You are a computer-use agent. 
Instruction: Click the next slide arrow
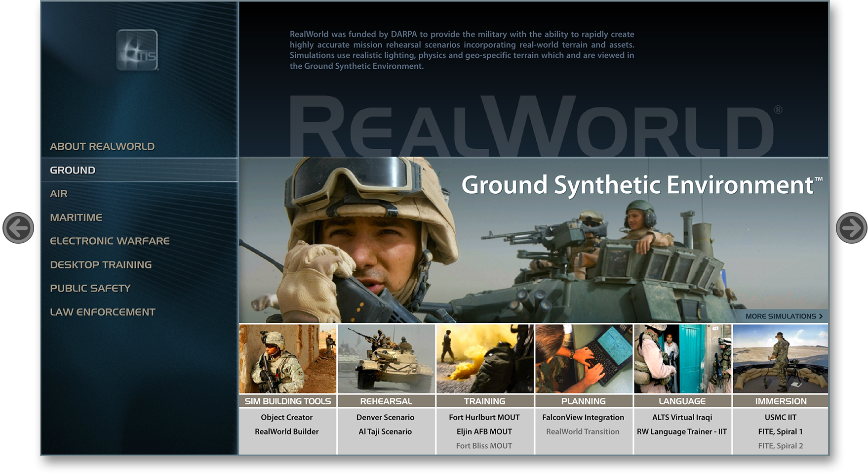pos(851,228)
